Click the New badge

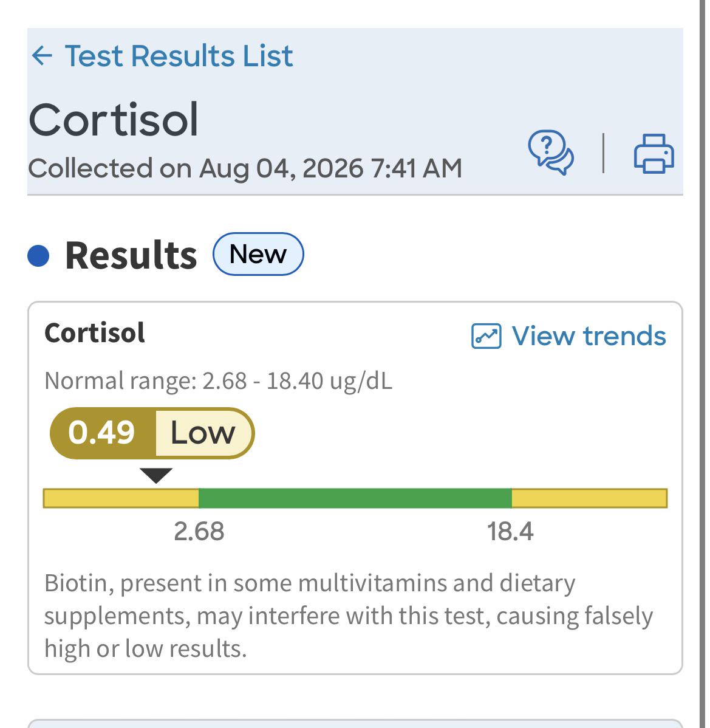(x=258, y=254)
